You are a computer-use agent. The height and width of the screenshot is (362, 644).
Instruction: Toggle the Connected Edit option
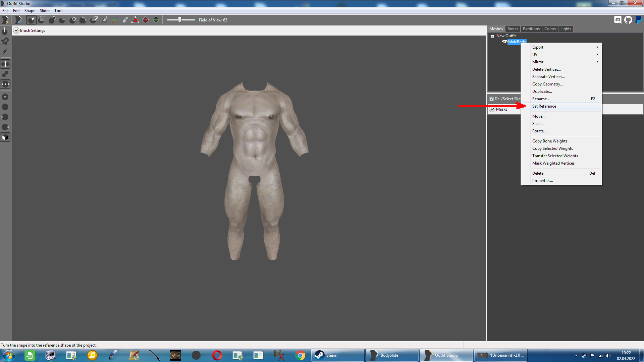(x=5, y=74)
